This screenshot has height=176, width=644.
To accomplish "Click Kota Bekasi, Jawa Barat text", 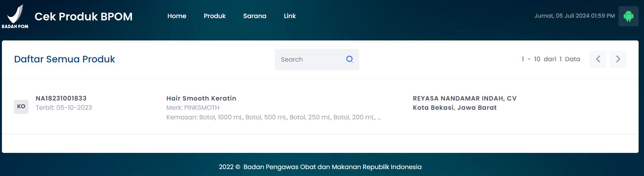I will pyautogui.click(x=455, y=107).
